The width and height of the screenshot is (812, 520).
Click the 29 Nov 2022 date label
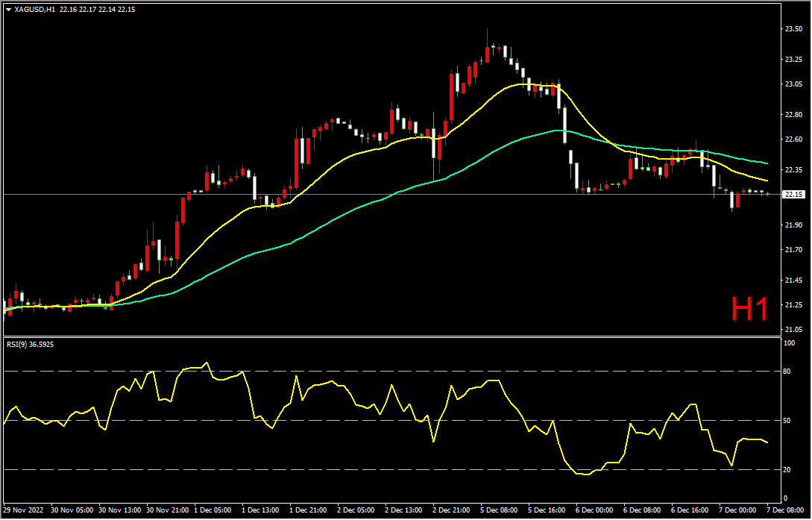22,510
